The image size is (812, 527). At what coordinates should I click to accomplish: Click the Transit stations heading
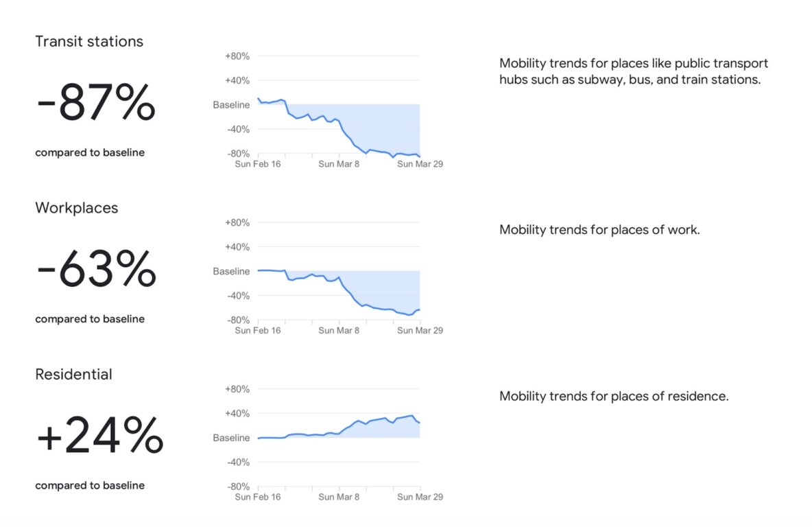tap(89, 41)
